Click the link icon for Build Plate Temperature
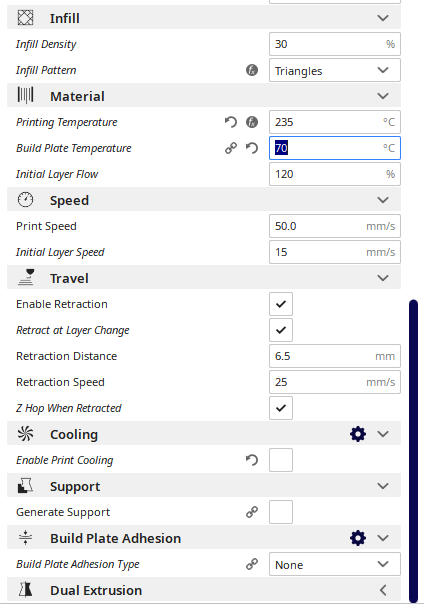This screenshot has width=424, height=604. pos(231,148)
